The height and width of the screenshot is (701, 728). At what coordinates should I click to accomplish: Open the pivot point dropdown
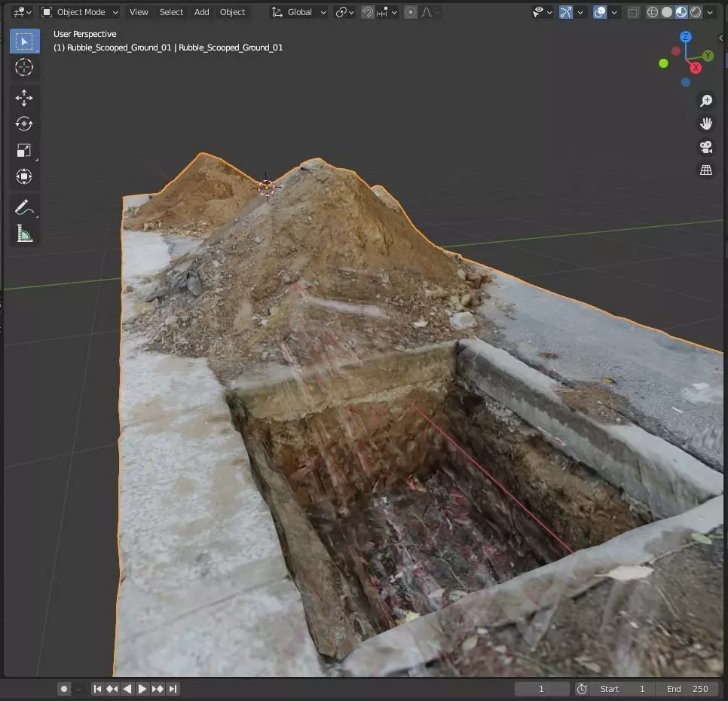(x=344, y=12)
